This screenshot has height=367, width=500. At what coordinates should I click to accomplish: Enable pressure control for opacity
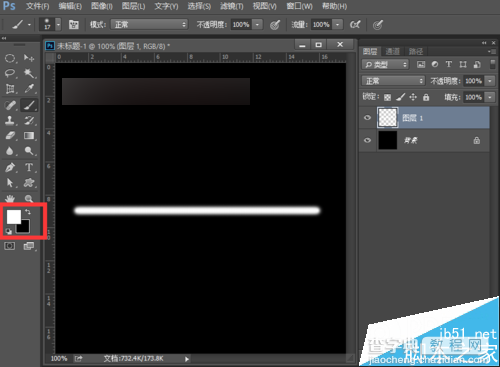[x=275, y=25]
